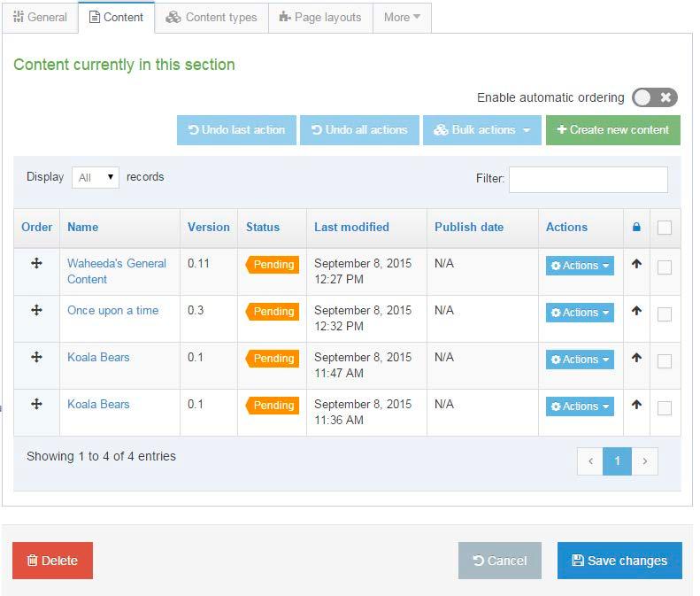Click the move handle for Waheeda's General Content
700x596 pixels.
pyautogui.click(x=36, y=263)
